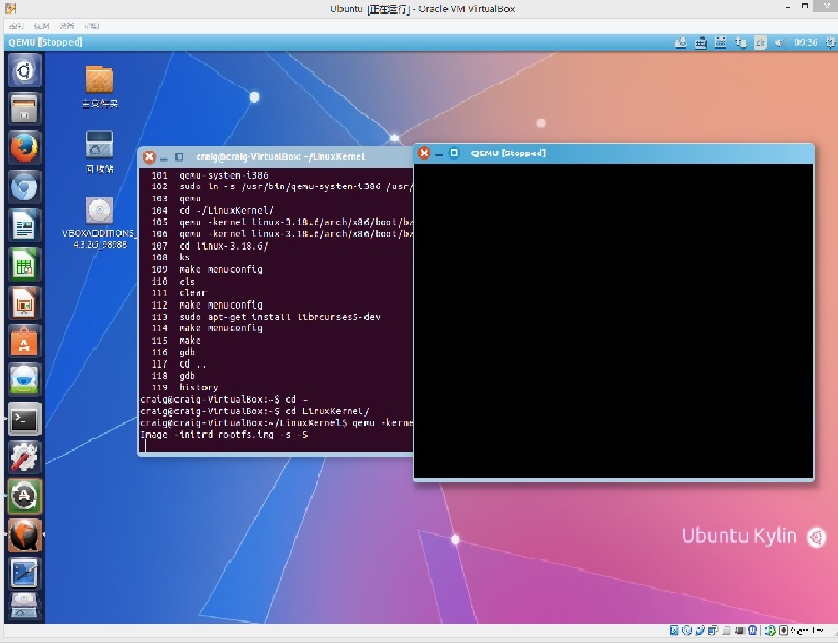Open the zh input method indicator
The height and width of the screenshot is (644, 838).
760,42
